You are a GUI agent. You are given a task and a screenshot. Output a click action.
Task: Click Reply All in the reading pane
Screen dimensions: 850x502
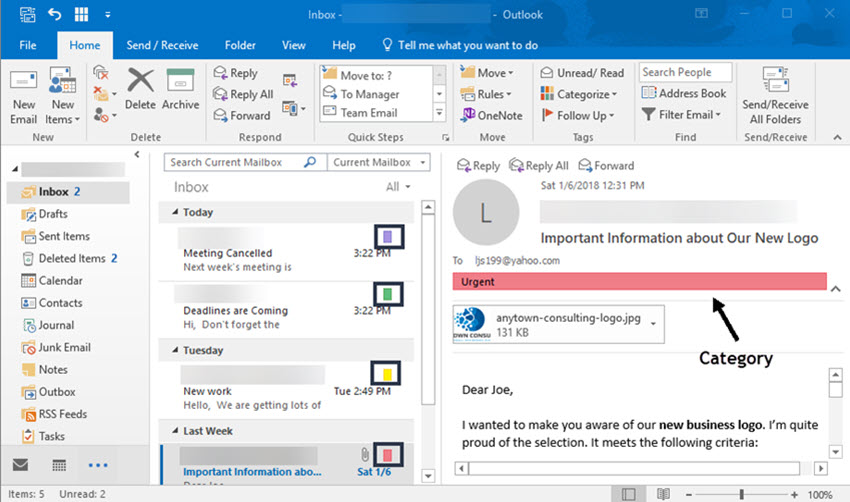point(539,166)
